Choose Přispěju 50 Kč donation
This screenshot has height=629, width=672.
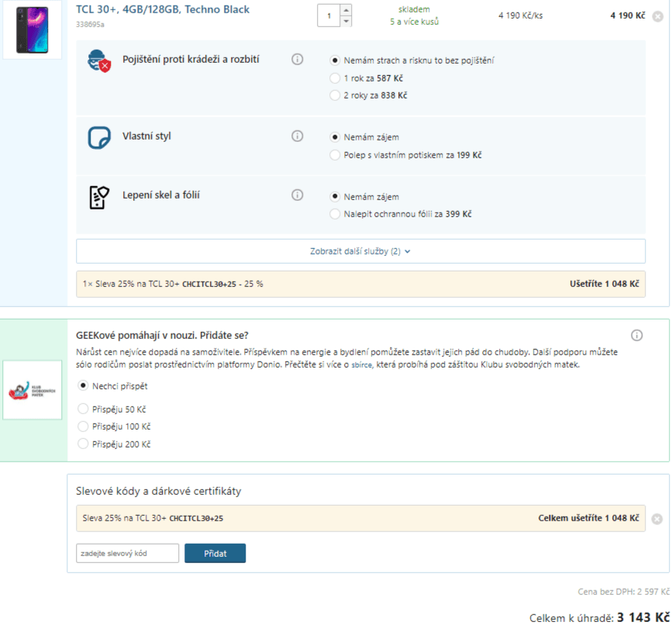click(x=83, y=409)
